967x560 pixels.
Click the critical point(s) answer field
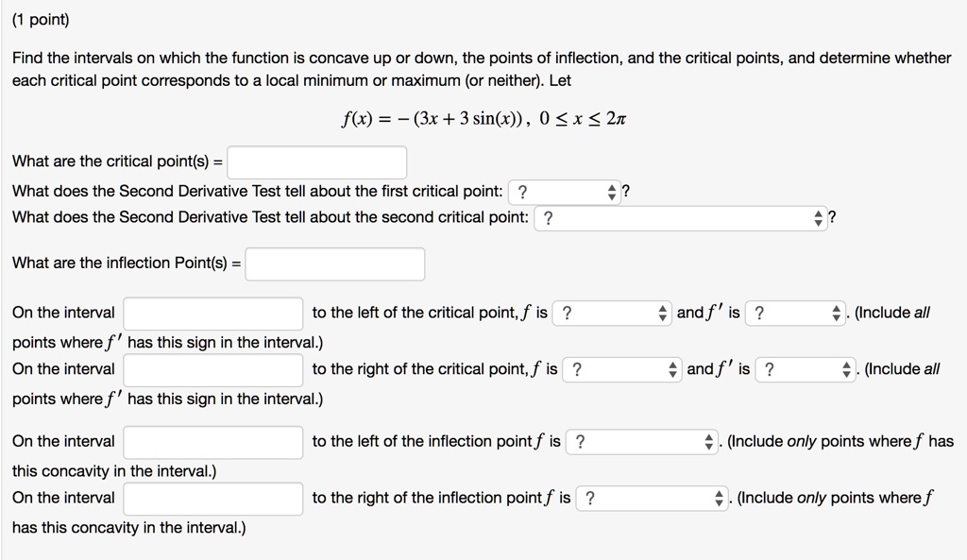(x=317, y=161)
